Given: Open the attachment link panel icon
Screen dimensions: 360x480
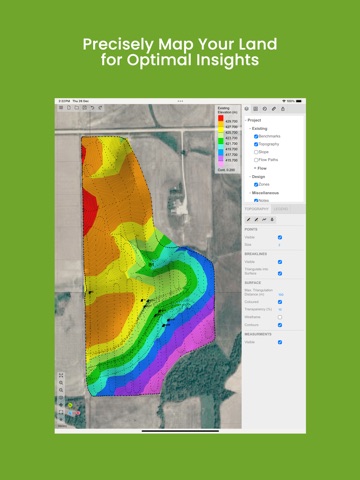Looking at the screenshot, I should pos(274,109).
